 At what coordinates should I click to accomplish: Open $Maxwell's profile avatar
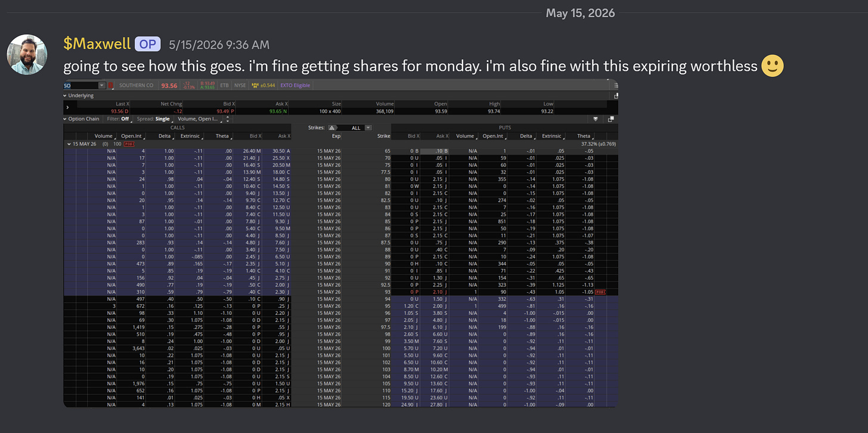click(x=26, y=55)
